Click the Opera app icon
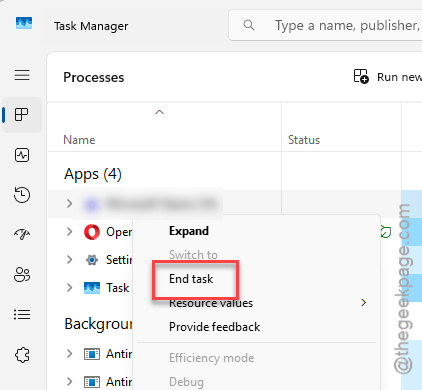Screen dimensions: 422x390 click(92, 232)
